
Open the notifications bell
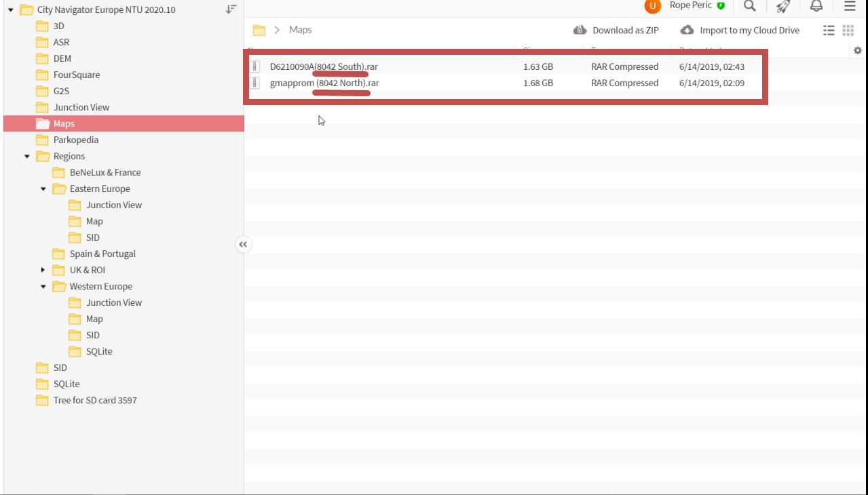[x=816, y=6]
